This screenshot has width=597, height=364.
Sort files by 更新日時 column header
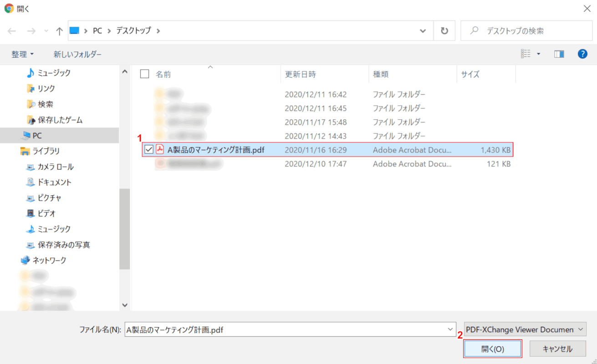tap(301, 74)
